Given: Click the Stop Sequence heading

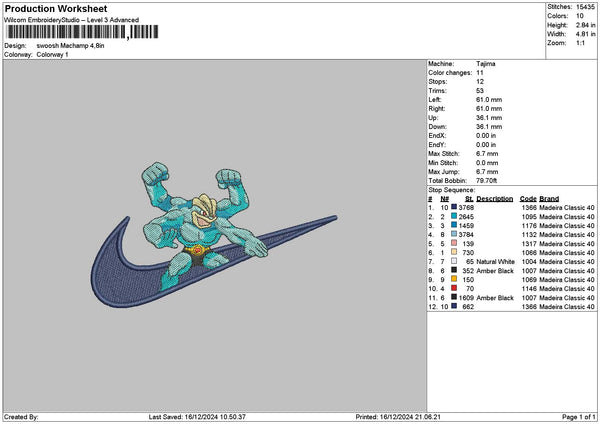Looking at the screenshot, I should point(452,190).
